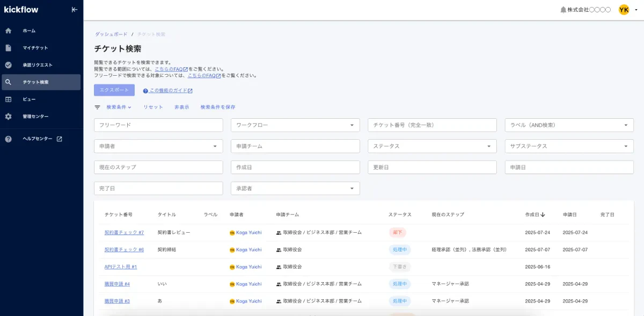
Task: Open the ラベル（AND検索） dropdown
Action: (569, 125)
